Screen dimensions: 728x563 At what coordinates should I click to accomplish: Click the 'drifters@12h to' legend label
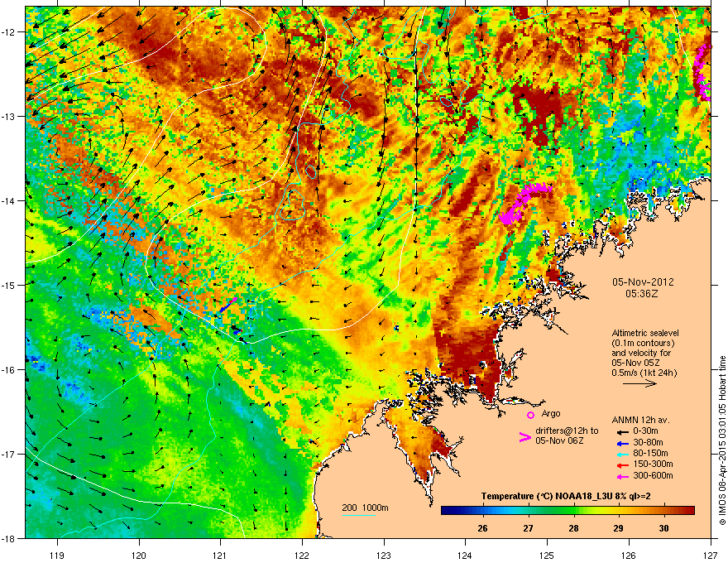click(x=567, y=431)
